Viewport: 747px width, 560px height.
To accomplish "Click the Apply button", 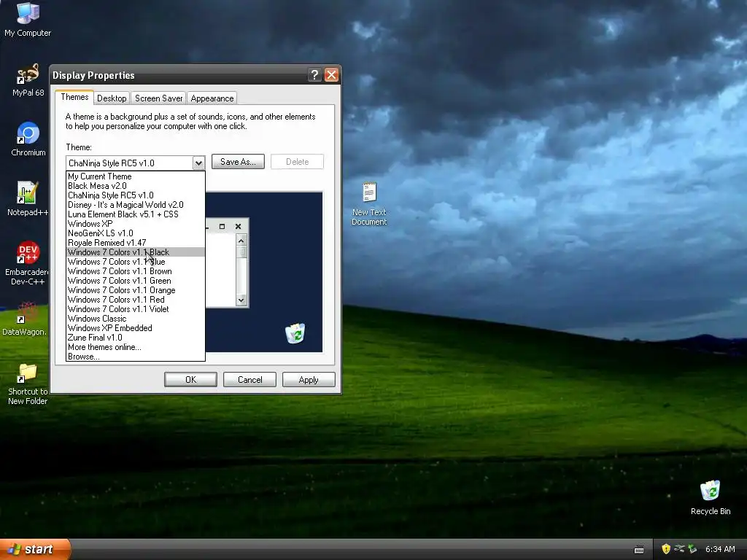I will tap(309, 379).
